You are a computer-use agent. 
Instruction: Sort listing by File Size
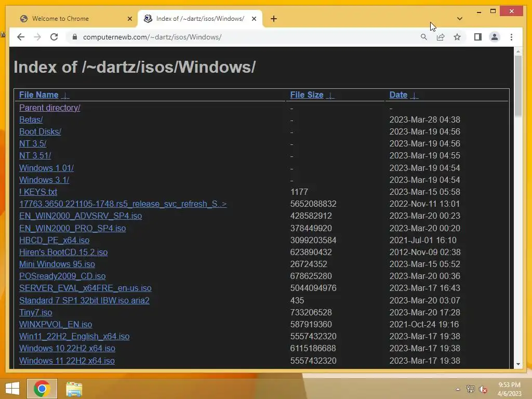[307, 95]
